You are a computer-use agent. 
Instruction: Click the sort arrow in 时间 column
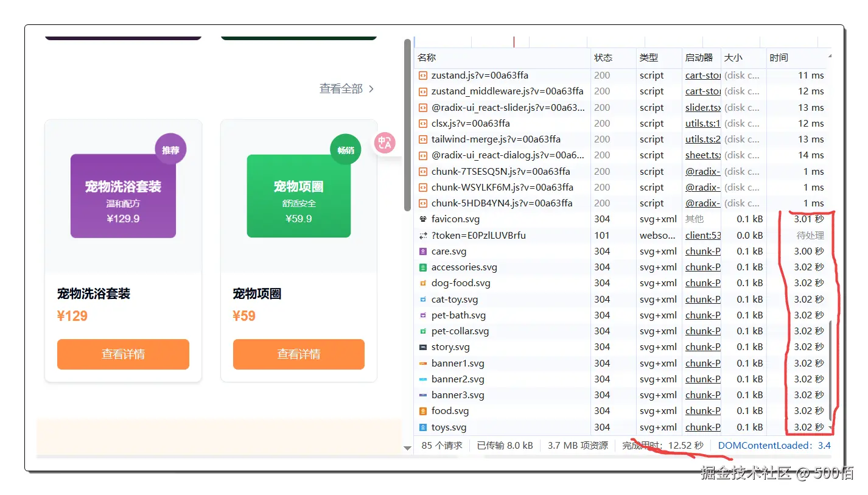(x=829, y=56)
